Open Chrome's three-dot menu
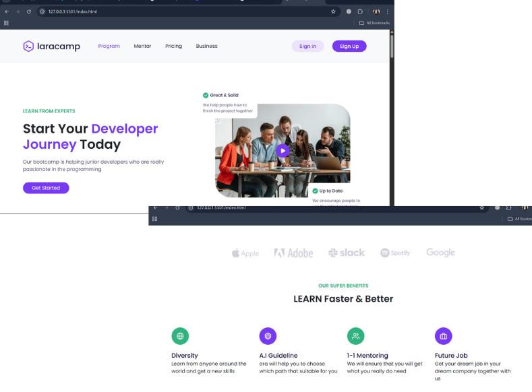Image resolution: width=532 pixels, height=392 pixels. coord(388,11)
